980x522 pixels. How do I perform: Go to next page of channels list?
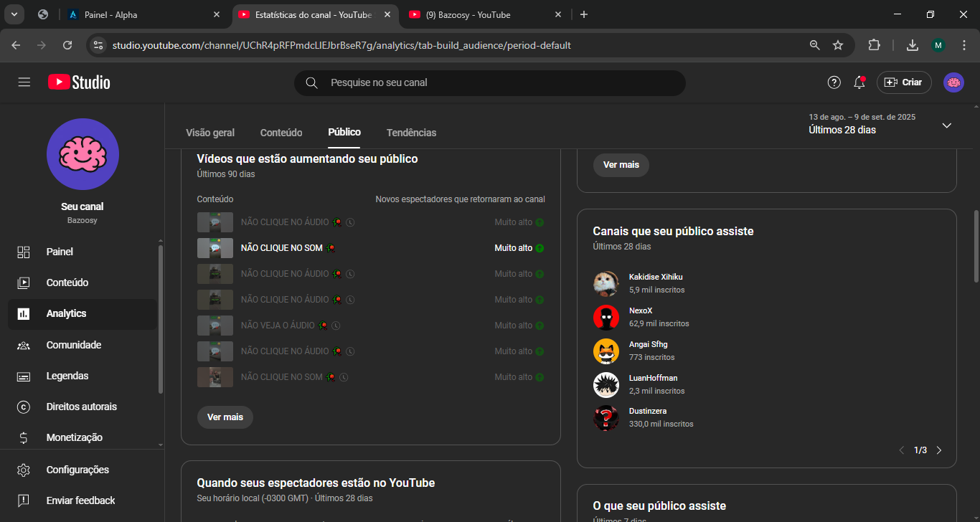(939, 450)
